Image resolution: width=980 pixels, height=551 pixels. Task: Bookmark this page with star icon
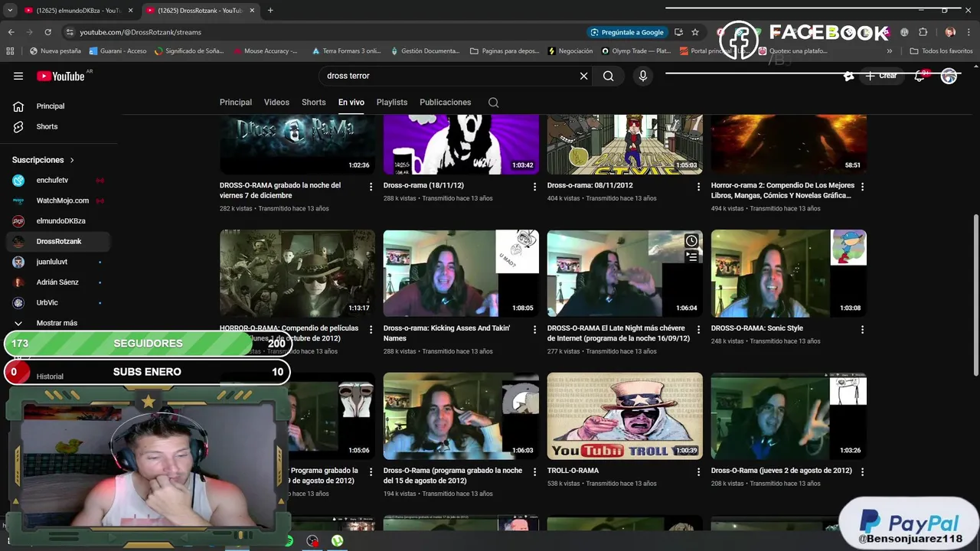(x=695, y=32)
